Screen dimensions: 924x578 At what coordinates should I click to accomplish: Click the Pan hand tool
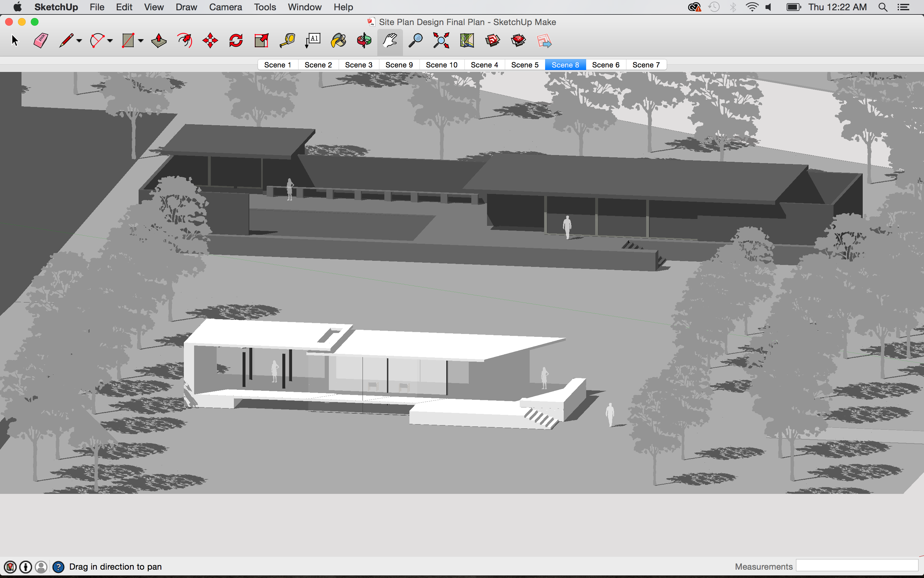(x=390, y=40)
